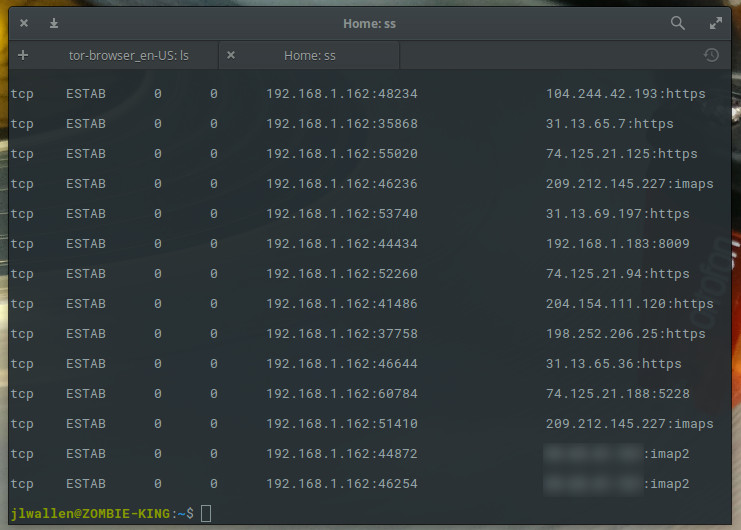741x530 pixels.
Task: Click the search icon in the title bar
Action: click(x=678, y=23)
